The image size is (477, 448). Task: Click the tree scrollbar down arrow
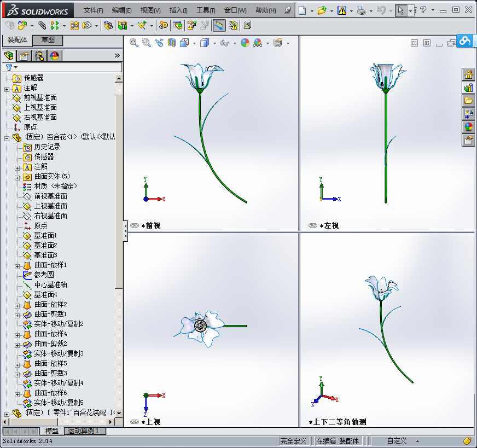[x=119, y=414]
